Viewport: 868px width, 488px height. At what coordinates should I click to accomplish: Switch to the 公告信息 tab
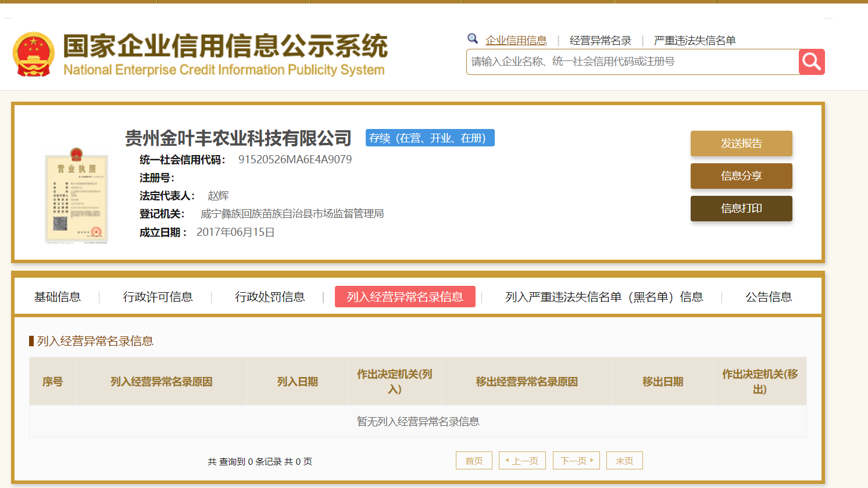click(768, 297)
